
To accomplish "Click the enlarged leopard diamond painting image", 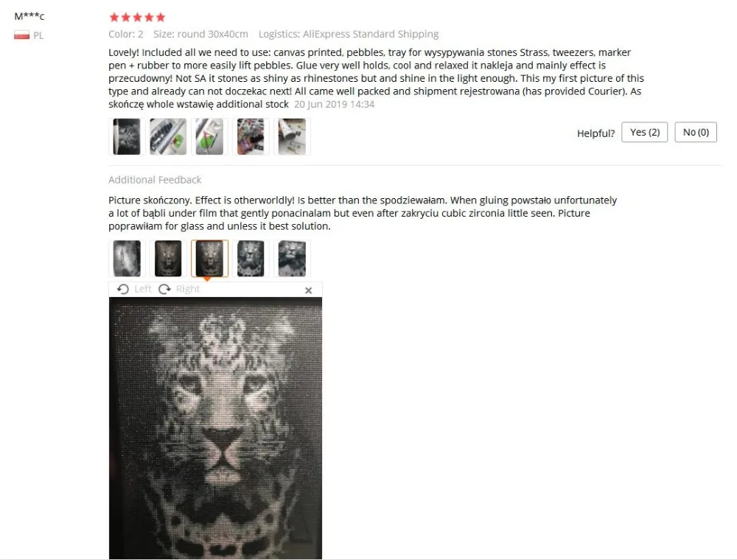I will [x=216, y=428].
